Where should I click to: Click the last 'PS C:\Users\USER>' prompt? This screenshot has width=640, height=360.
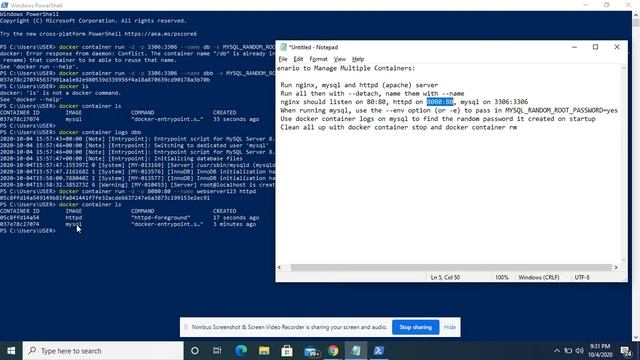click(x=28, y=231)
